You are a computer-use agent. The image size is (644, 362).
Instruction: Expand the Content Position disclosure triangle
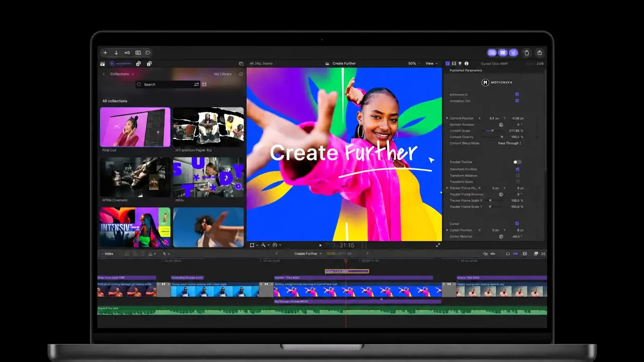[x=447, y=118]
